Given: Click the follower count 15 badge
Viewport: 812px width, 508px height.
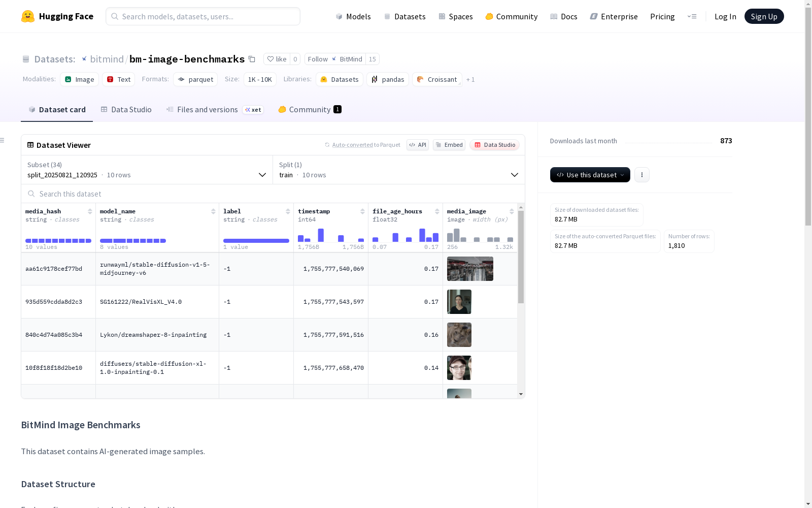Looking at the screenshot, I should [373, 59].
